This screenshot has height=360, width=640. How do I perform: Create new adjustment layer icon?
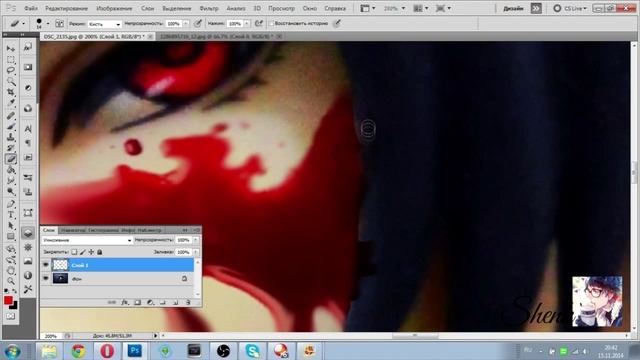coord(150,302)
